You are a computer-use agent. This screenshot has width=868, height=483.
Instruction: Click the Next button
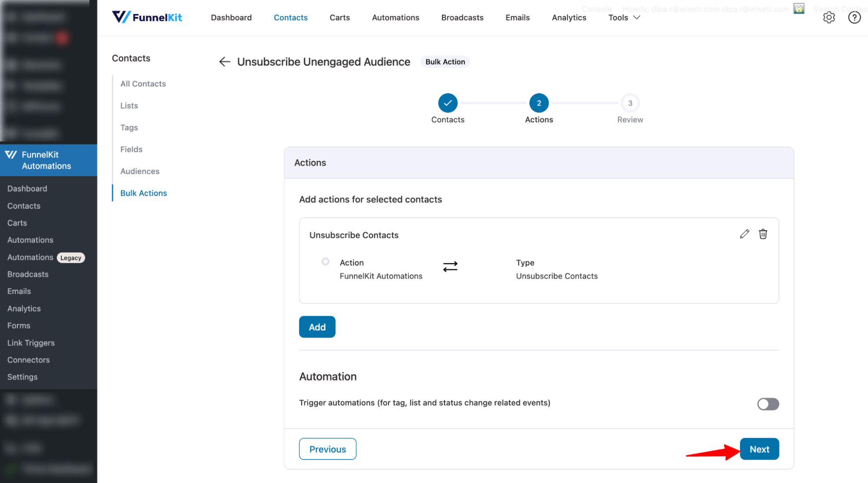click(759, 449)
